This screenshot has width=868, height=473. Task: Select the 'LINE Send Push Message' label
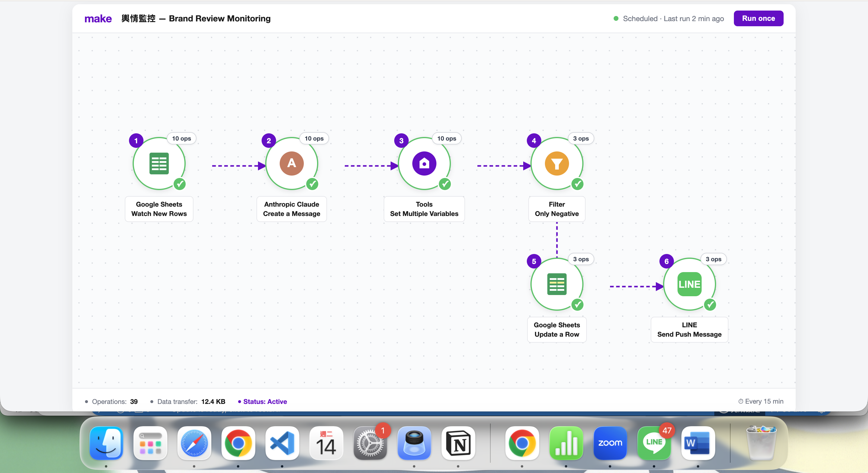coord(689,330)
